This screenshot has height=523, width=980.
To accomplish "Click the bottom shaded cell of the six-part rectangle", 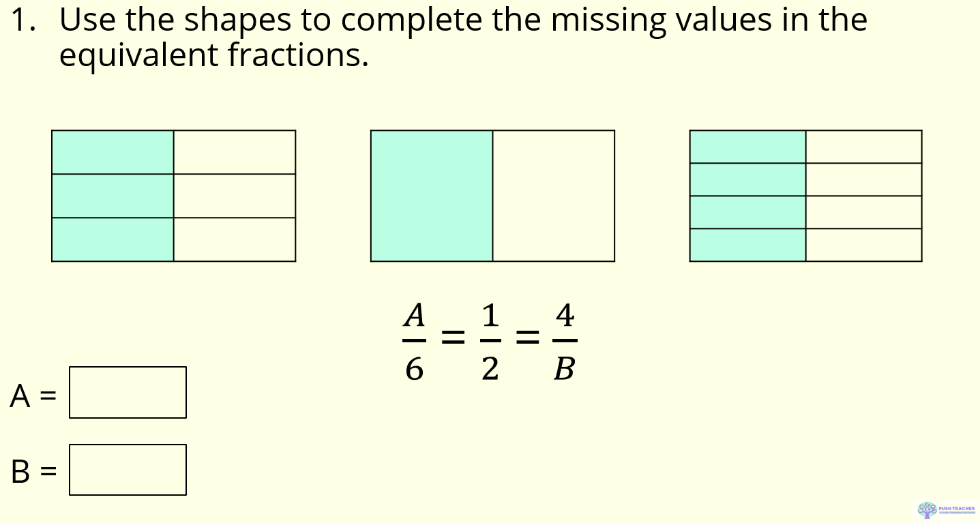I will coord(113,239).
